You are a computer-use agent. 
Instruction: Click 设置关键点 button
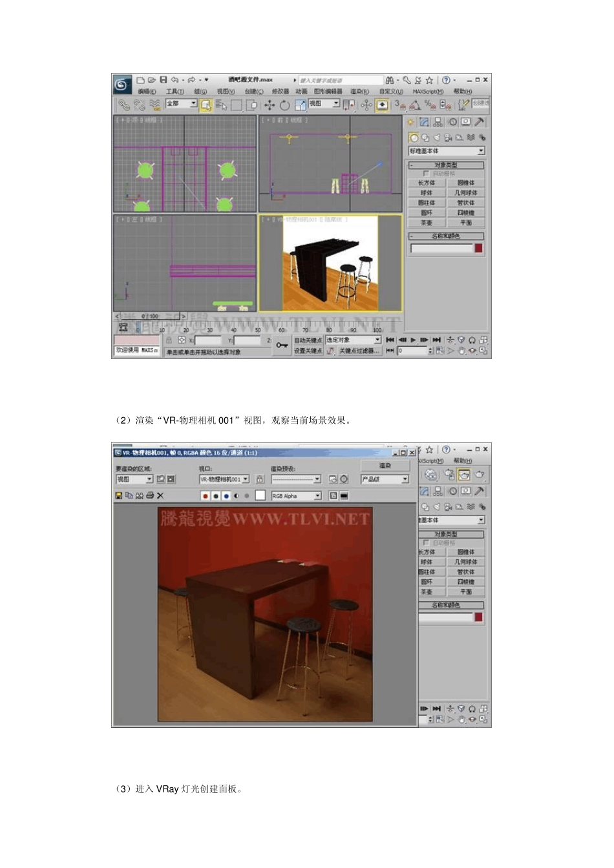[x=308, y=351]
